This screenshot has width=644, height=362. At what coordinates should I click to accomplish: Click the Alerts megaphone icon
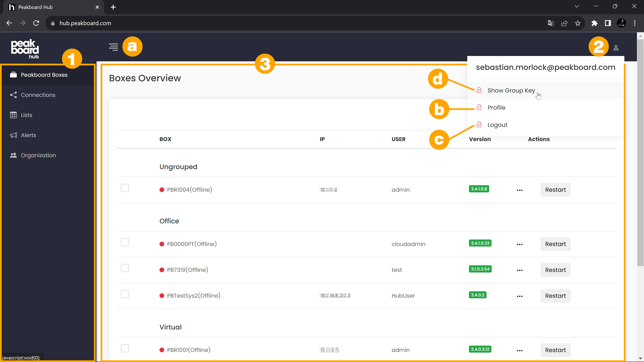coord(13,135)
